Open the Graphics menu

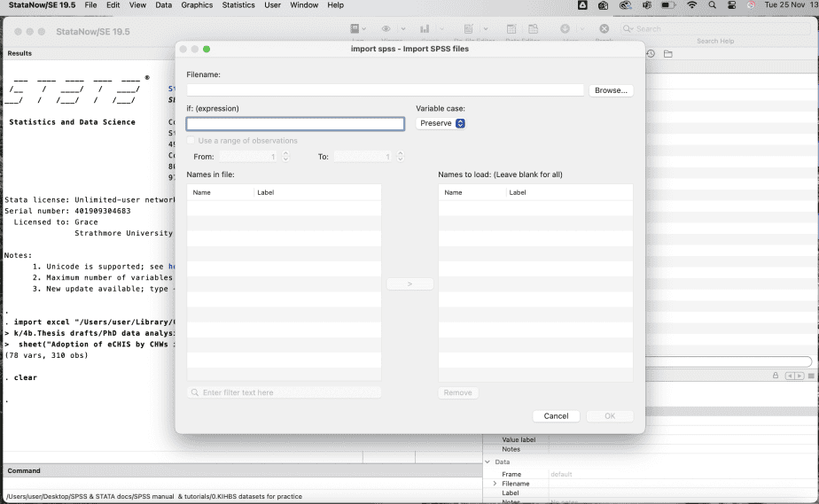pyautogui.click(x=197, y=5)
